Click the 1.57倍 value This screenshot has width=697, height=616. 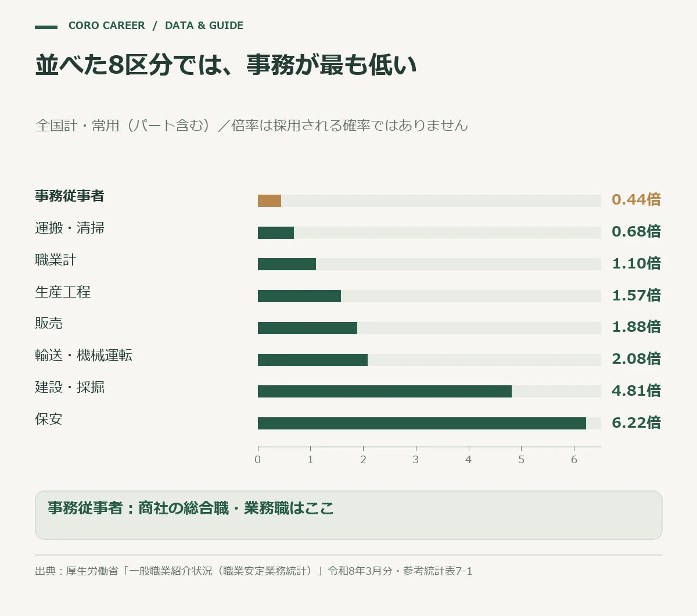pos(636,296)
